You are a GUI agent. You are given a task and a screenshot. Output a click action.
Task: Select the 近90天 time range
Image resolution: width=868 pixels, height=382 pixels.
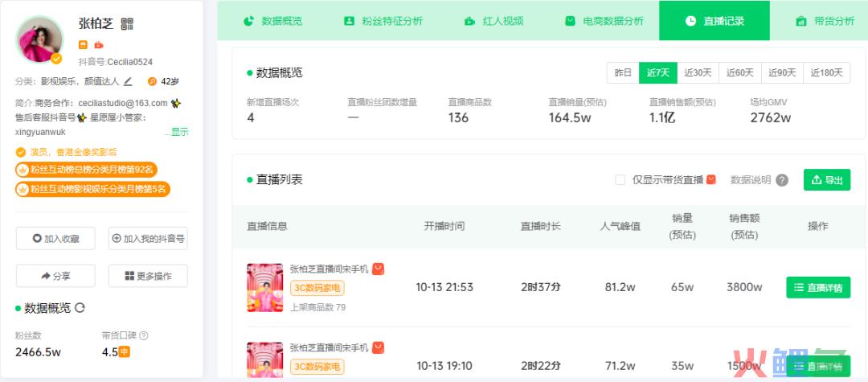click(782, 72)
